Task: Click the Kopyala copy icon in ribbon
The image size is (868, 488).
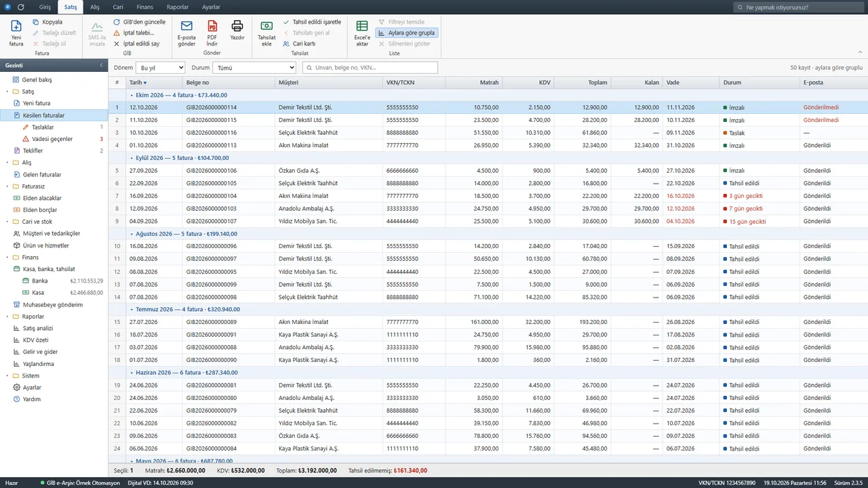Action: click(36, 22)
